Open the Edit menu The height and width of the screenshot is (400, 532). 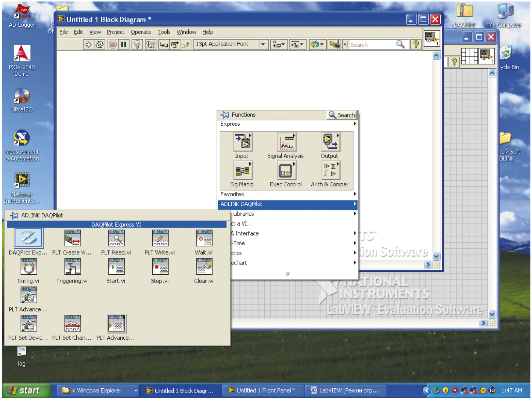coord(78,32)
